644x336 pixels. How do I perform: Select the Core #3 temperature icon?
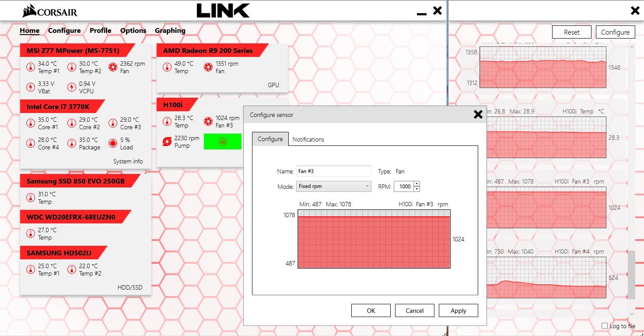pos(113,123)
